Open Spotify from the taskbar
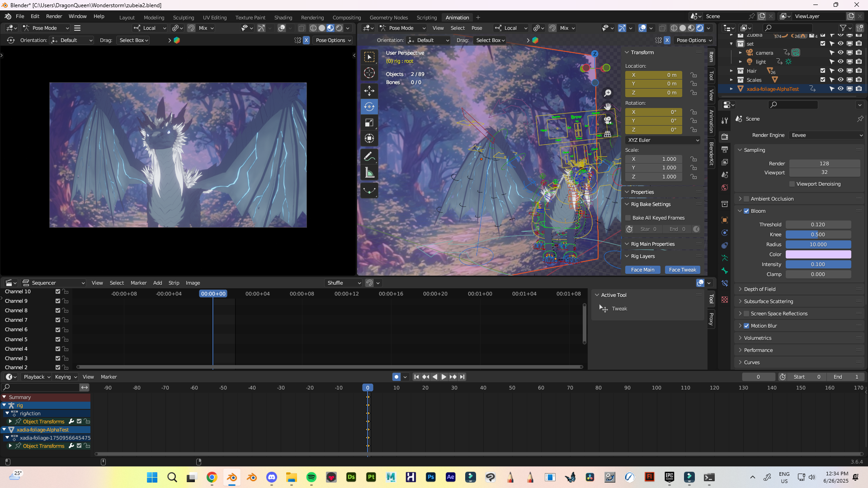Screen dimensions: 868x488 [311, 477]
